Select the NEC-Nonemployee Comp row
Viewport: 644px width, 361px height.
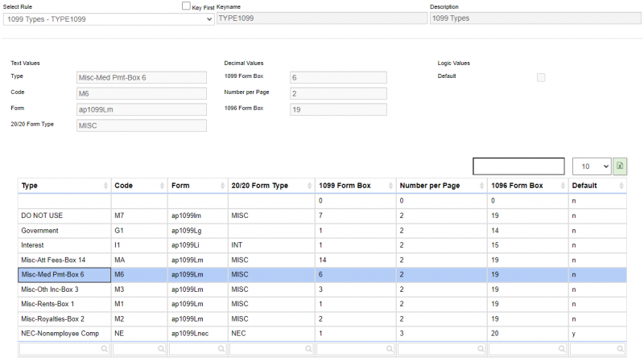coord(64,333)
